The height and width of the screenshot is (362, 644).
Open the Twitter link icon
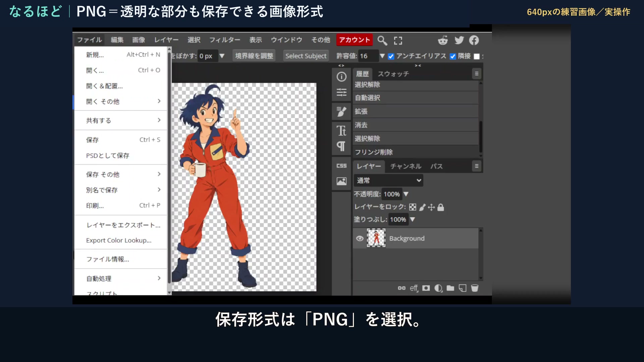point(459,40)
